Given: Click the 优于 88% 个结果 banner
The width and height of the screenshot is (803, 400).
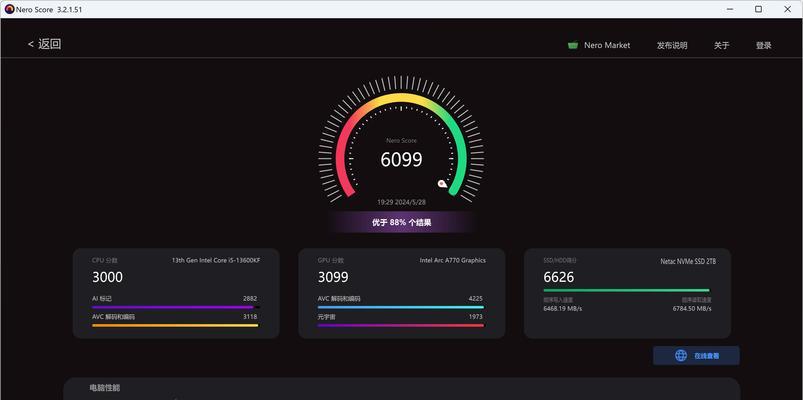Looking at the screenshot, I should 402,223.
